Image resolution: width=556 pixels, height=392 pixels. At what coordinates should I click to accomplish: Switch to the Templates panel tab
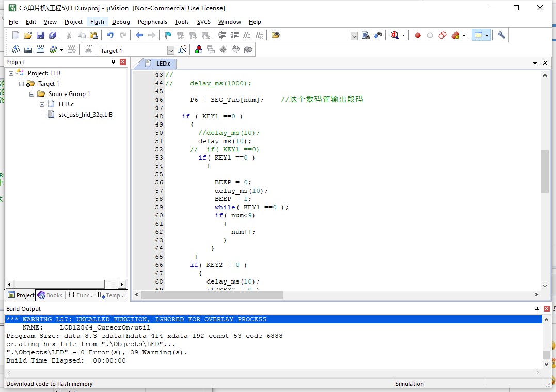pyautogui.click(x=111, y=295)
